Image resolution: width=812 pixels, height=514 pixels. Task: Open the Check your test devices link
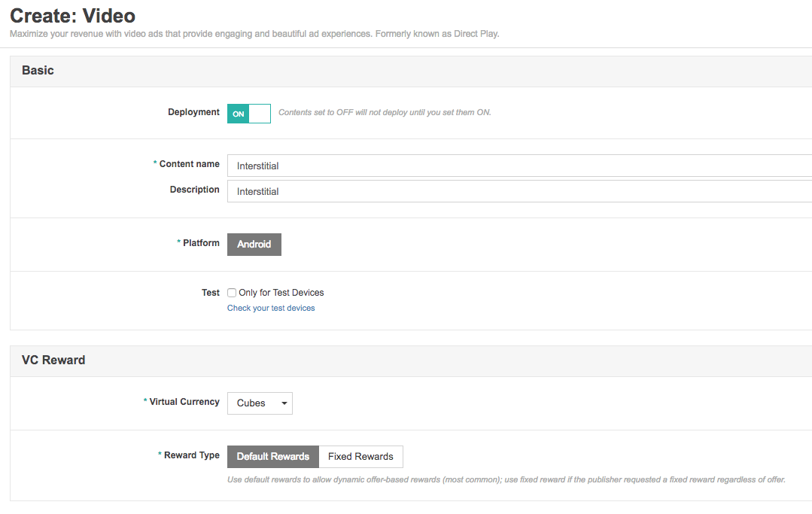point(271,308)
